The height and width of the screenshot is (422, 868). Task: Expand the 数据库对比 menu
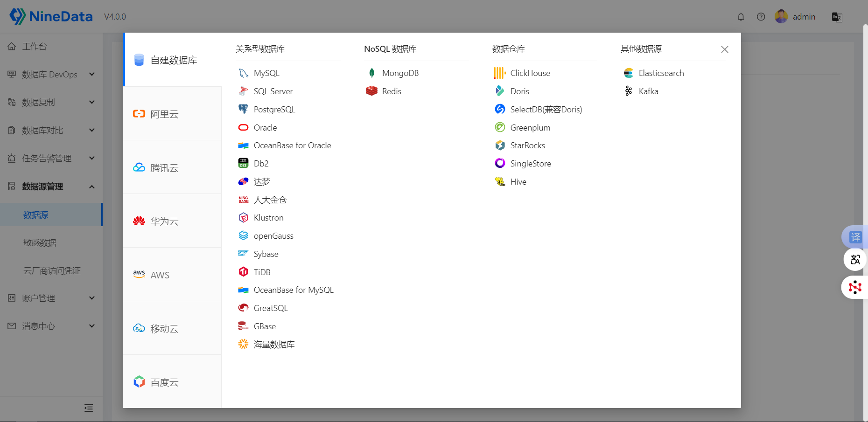click(51, 131)
